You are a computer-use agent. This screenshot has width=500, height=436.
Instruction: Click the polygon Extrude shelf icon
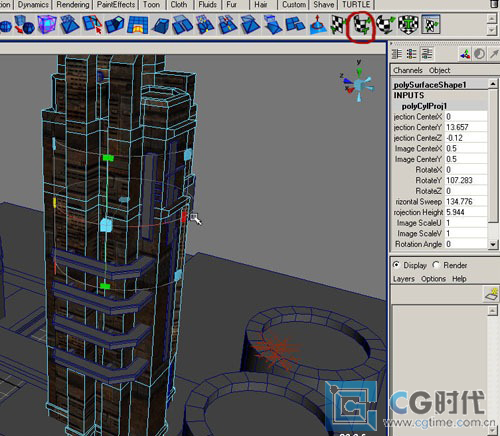coord(115,25)
